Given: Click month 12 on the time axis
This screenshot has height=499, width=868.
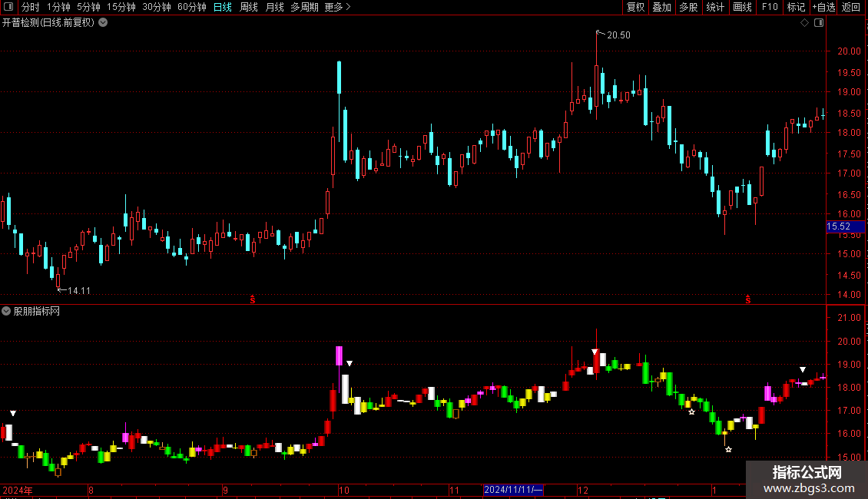Looking at the screenshot, I should 583,490.
